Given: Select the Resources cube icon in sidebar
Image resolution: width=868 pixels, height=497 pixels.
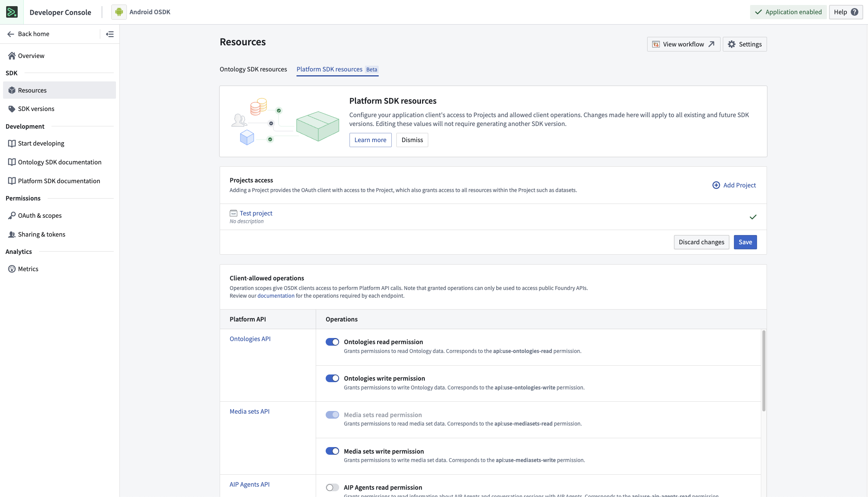Looking at the screenshot, I should pos(12,90).
